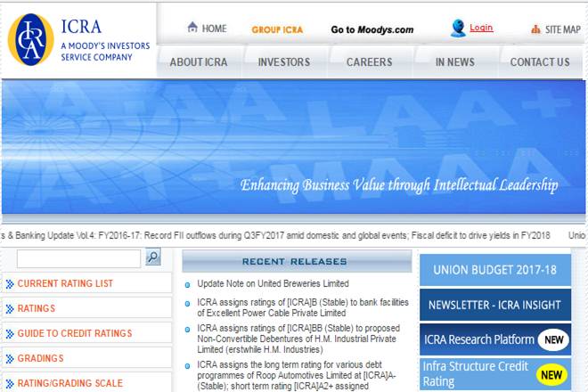The height and width of the screenshot is (392, 588).
Task: Click the user login avatar icon
Action: point(458,29)
